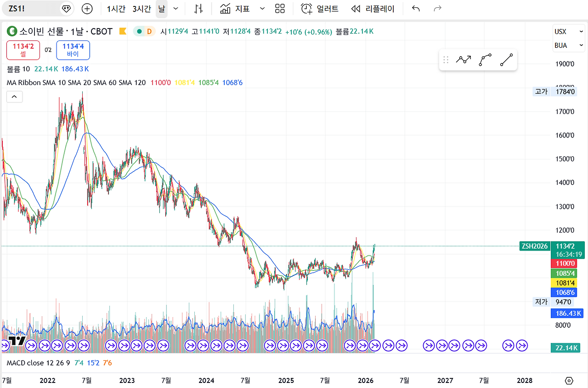Image resolution: width=588 pixels, height=388 pixels.
Task: Switch to the 1시간 interval
Action: tap(116, 9)
